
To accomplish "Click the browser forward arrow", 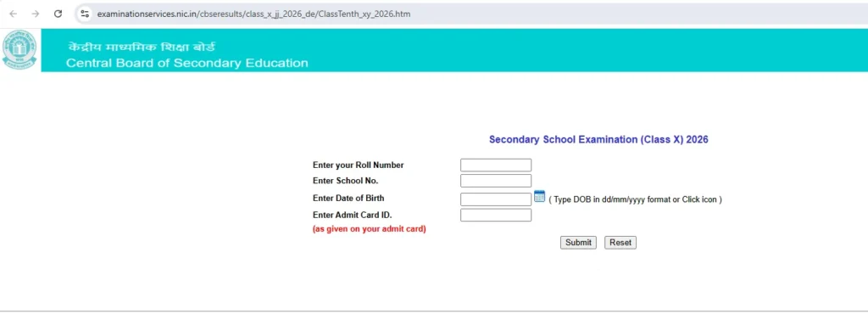I will (x=36, y=14).
